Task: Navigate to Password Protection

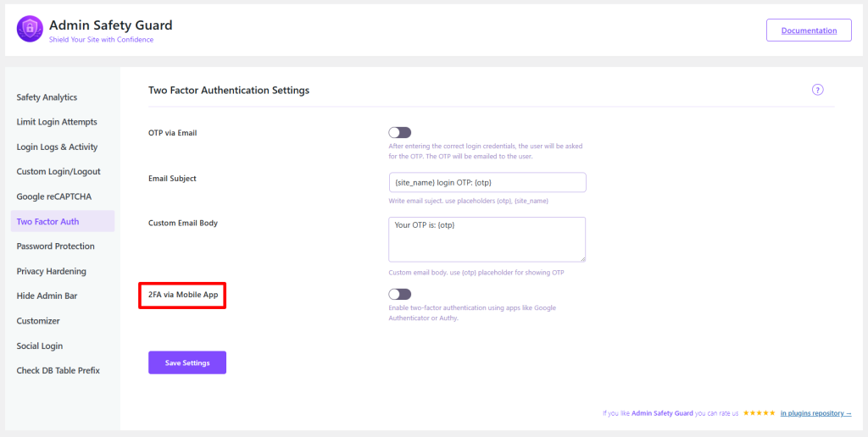Action: click(55, 246)
